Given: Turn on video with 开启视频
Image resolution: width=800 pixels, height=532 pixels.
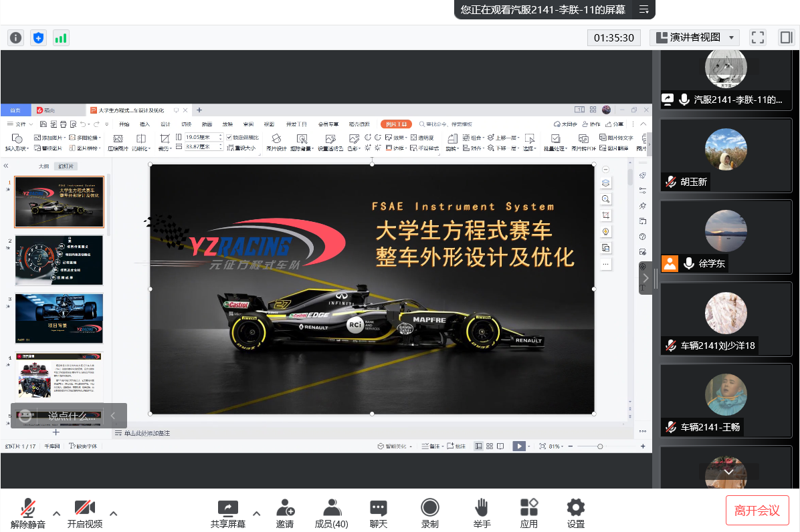Looking at the screenshot, I should [85, 513].
